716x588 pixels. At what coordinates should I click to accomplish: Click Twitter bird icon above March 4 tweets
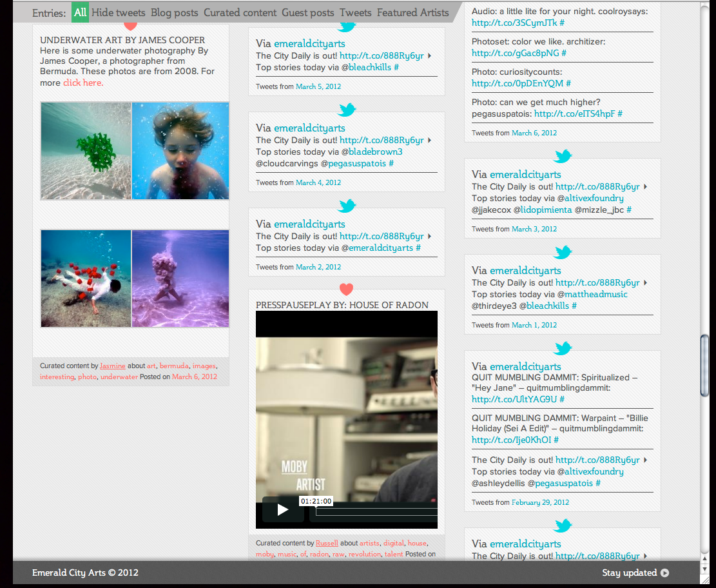point(347,110)
